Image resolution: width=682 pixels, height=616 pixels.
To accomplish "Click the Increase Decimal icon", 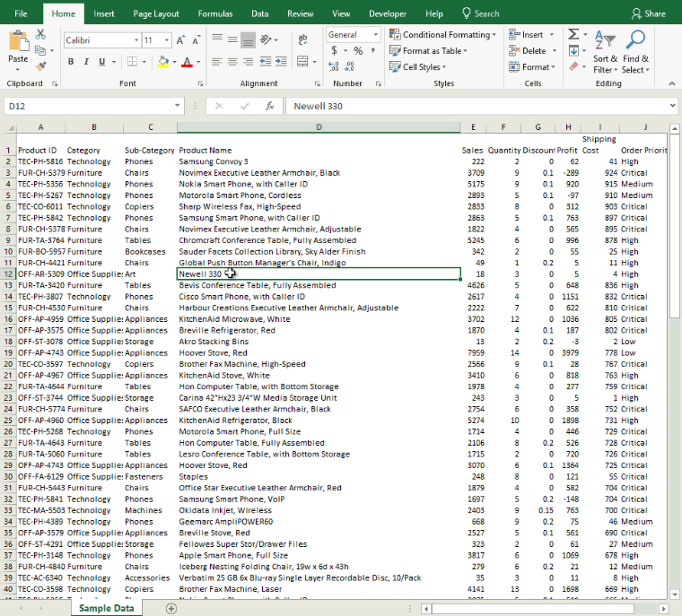I will click(x=334, y=66).
